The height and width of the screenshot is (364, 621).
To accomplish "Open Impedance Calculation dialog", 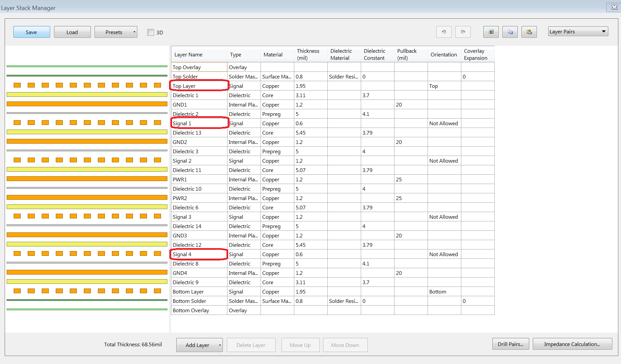I will [572, 344].
